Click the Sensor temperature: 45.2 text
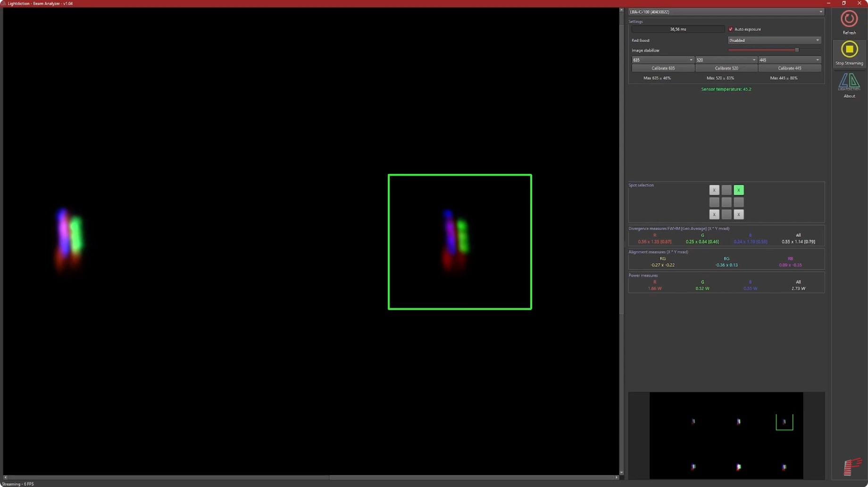 (x=726, y=89)
